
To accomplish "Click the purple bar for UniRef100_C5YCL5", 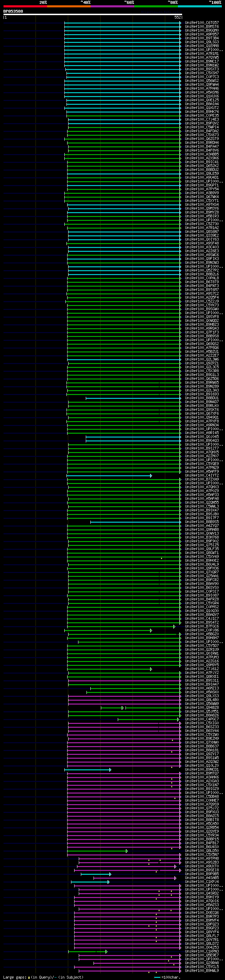I will coord(127,967).
